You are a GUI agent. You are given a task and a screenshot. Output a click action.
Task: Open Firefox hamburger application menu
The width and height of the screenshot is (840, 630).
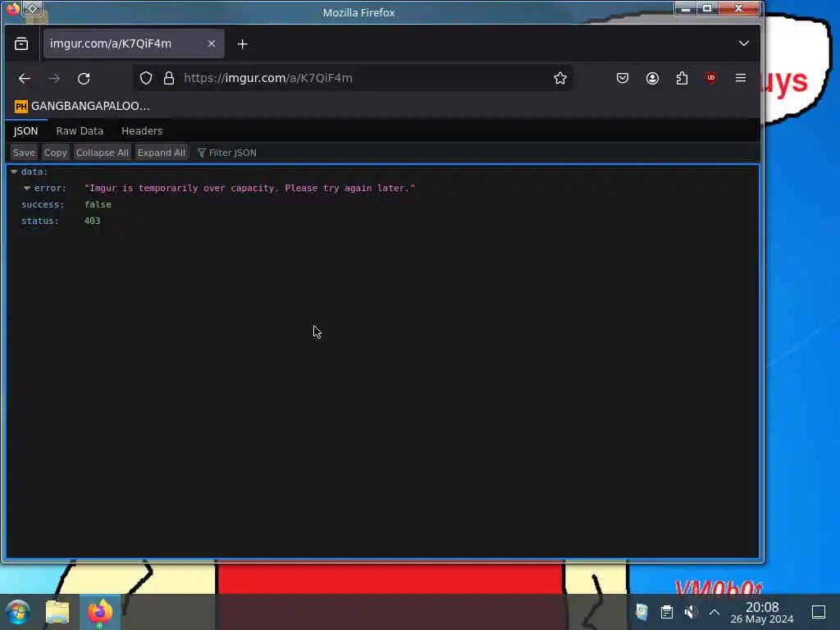[x=741, y=78]
